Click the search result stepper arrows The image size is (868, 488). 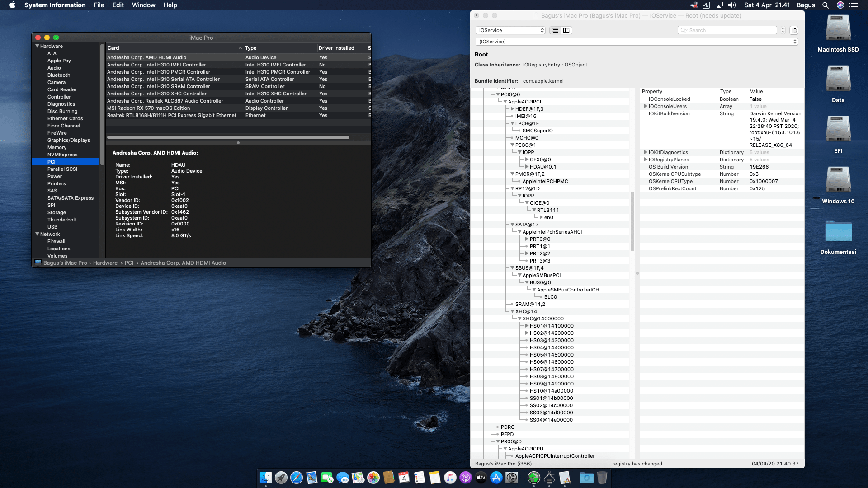783,30
